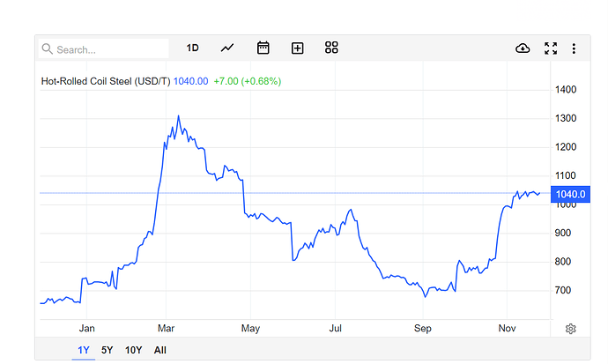Open chart settings gear
Screen dimensions: 608x364
(570, 329)
